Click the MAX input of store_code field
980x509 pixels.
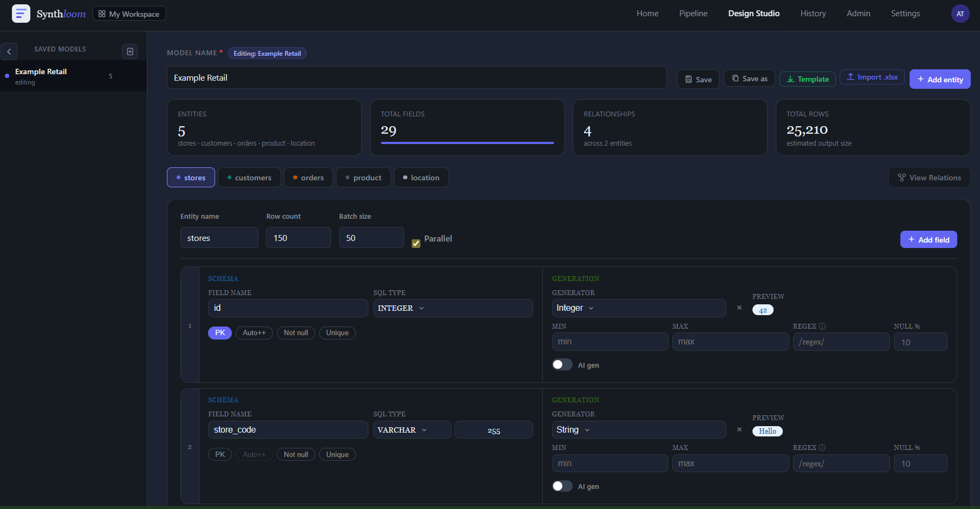point(730,464)
